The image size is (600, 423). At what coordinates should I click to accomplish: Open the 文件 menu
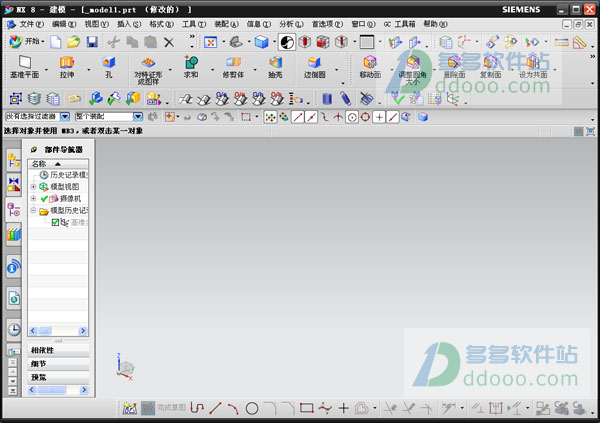(31, 24)
